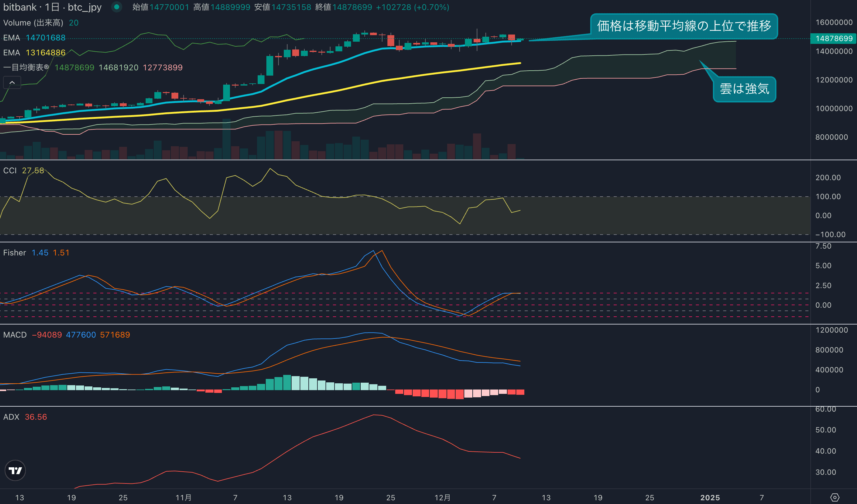
Task: Select the 一目均衡表 indicator legend
Action: pos(26,67)
